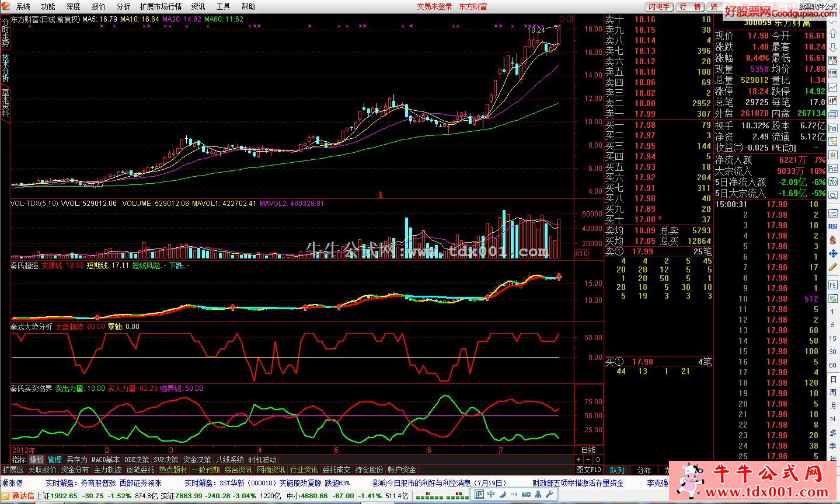Open the 系统 menu

(x=23, y=6)
